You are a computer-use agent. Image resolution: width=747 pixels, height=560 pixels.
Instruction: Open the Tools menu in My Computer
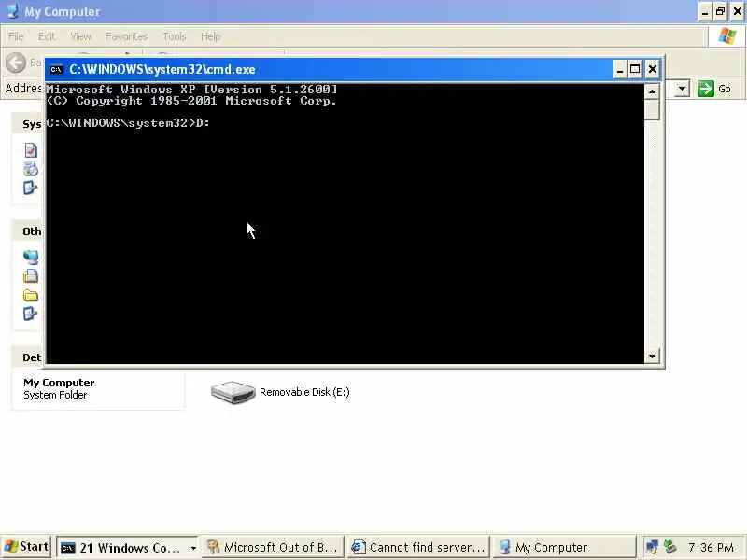coord(175,36)
